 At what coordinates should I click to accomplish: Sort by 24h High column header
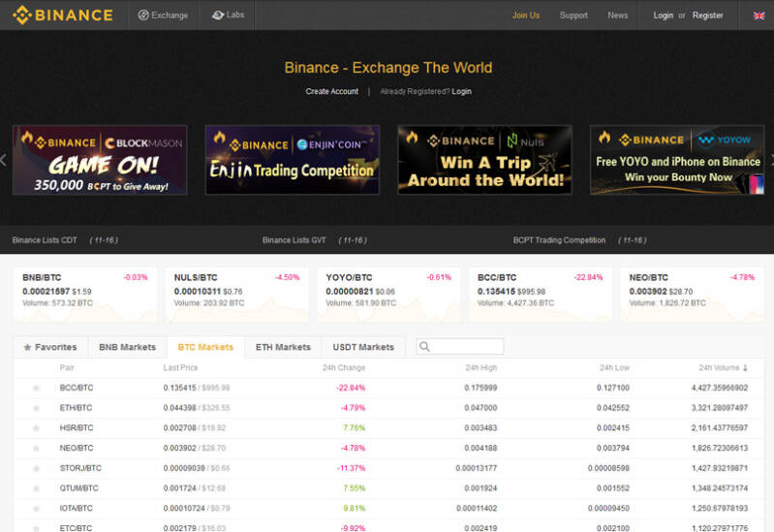point(481,368)
